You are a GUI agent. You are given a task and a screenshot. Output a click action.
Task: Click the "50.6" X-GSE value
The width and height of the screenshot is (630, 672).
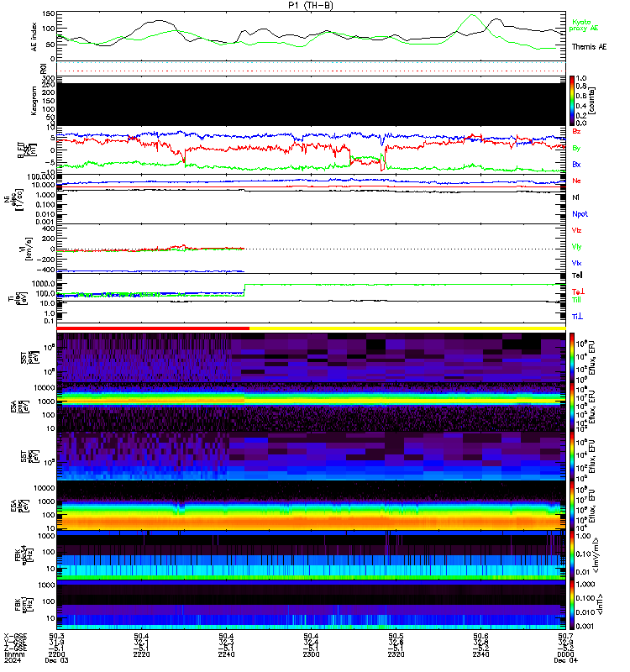tap(480, 636)
